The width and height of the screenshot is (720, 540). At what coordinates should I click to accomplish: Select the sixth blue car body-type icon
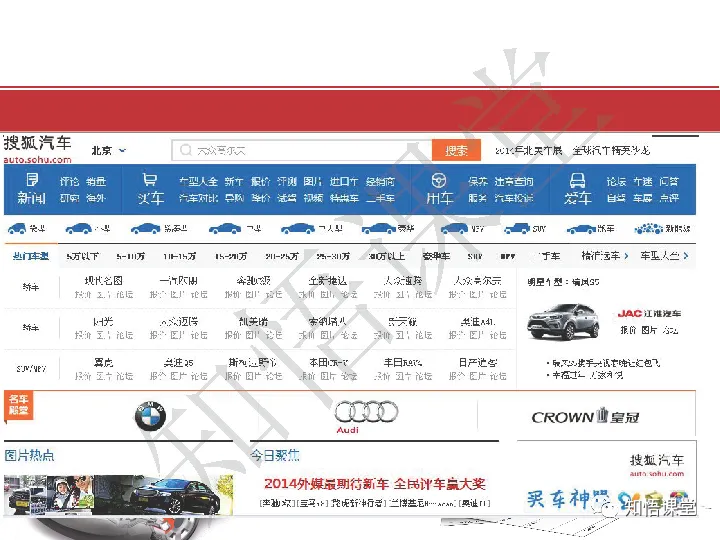point(379,228)
